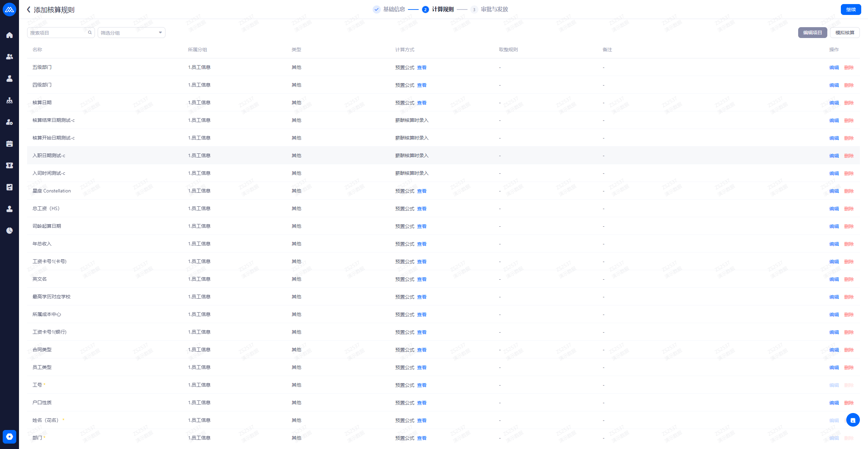
Task: Click 薪酬核算时录入 in 入职日期测试-c row
Action: coord(412,155)
